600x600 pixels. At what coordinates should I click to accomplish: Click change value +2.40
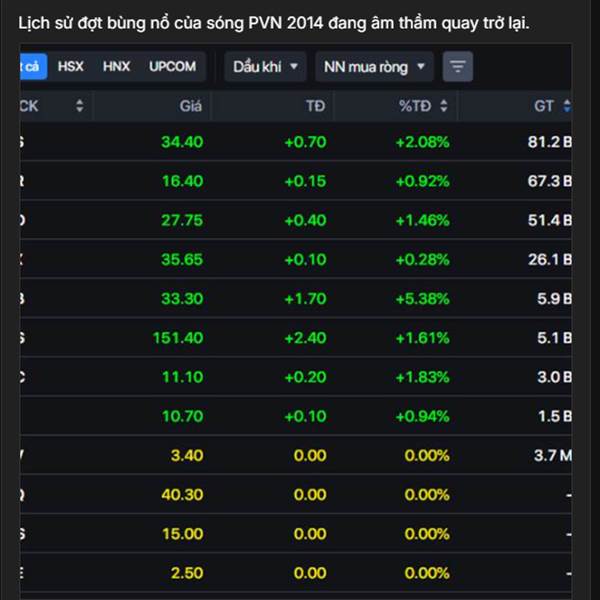(x=305, y=338)
